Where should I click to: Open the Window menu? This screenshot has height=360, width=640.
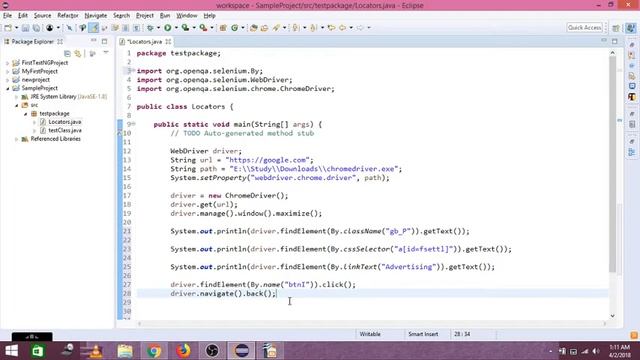point(187,16)
